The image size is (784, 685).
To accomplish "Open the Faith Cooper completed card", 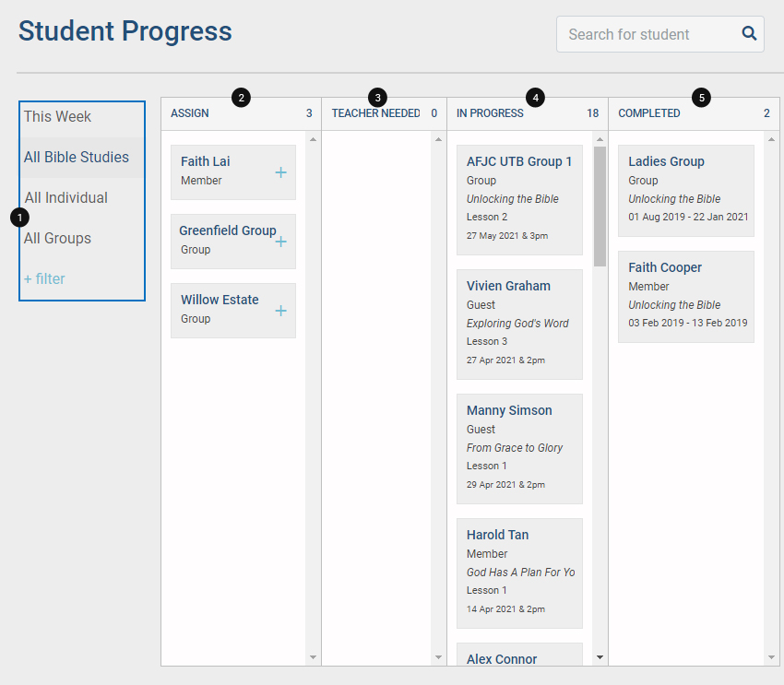I will (686, 296).
